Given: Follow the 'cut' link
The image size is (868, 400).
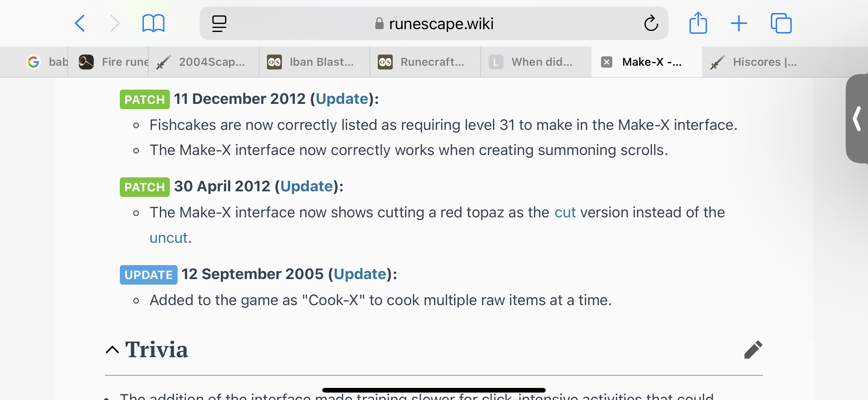Looking at the screenshot, I should (565, 212).
